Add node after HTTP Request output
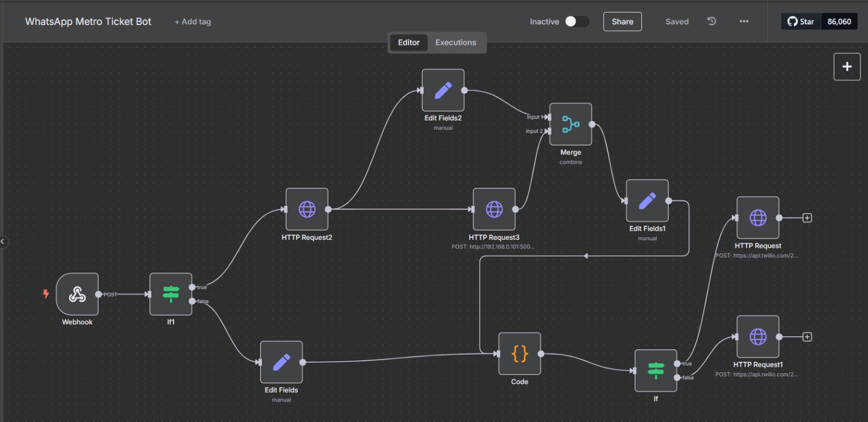 (x=807, y=218)
